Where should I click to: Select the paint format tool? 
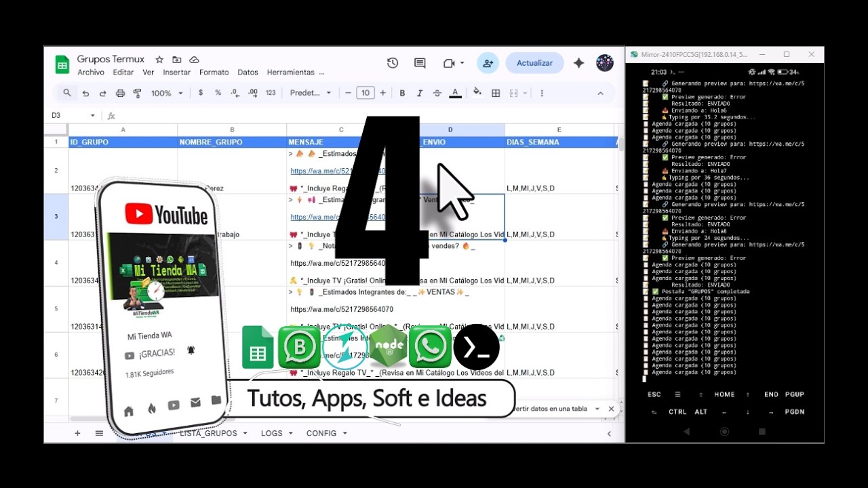pyautogui.click(x=137, y=93)
